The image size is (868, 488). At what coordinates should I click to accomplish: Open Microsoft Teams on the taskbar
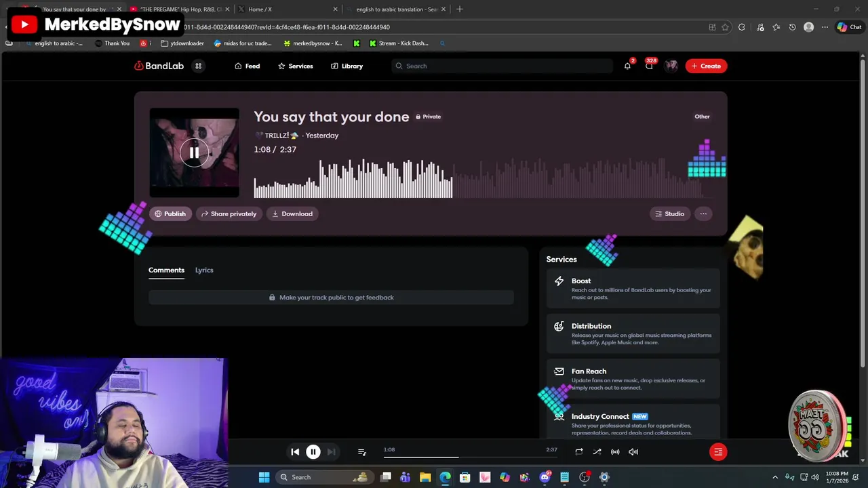point(406,477)
